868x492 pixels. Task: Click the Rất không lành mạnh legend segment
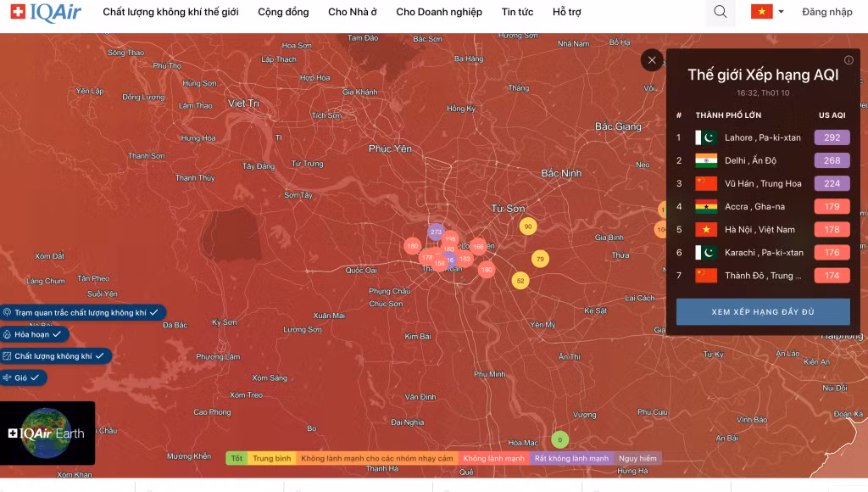coord(572,458)
